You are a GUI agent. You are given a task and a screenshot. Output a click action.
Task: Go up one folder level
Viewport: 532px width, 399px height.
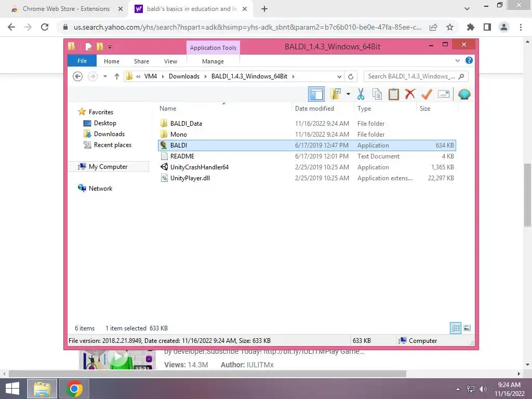(117, 76)
